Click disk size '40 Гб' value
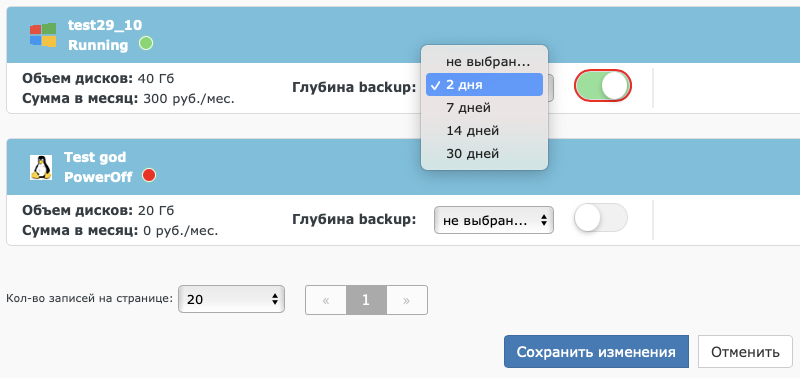Image resolution: width=800 pixels, height=378 pixels. tap(156, 79)
